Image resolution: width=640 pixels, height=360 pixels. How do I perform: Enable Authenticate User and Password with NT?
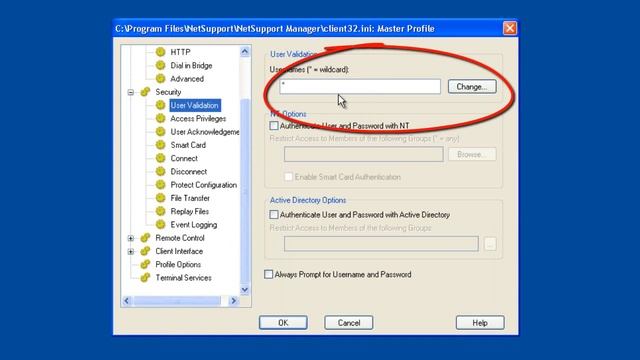[x=274, y=126]
